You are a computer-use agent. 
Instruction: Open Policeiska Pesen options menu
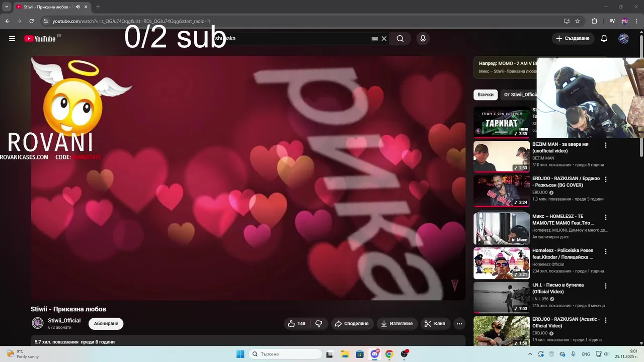click(x=606, y=251)
